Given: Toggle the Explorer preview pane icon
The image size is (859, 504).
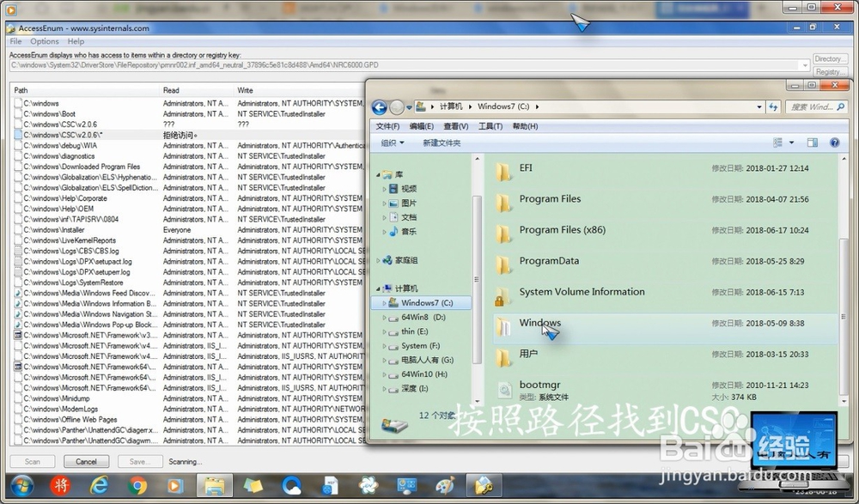Looking at the screenshot, I should 813,143.
